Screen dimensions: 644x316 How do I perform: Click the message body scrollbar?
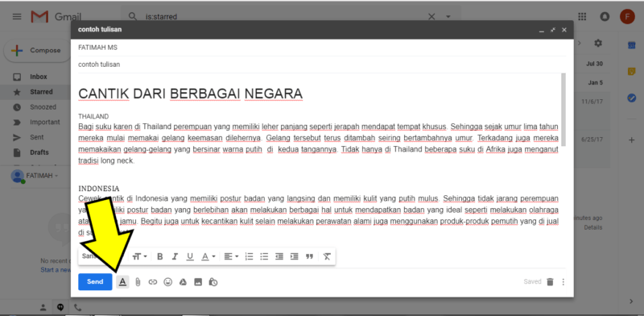coord(563,110)
